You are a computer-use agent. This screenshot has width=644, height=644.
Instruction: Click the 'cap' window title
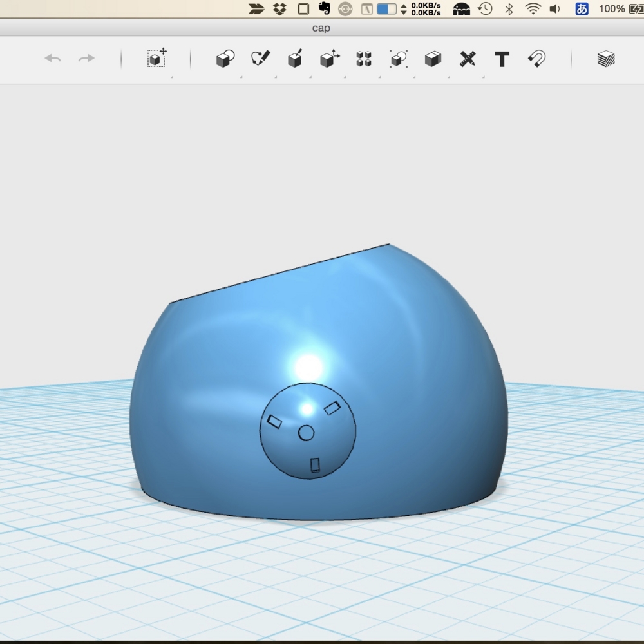tap(321, 28)
